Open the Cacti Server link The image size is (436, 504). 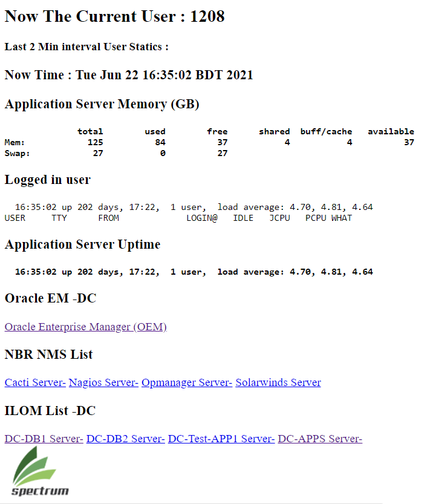click(x=35, y=382)
